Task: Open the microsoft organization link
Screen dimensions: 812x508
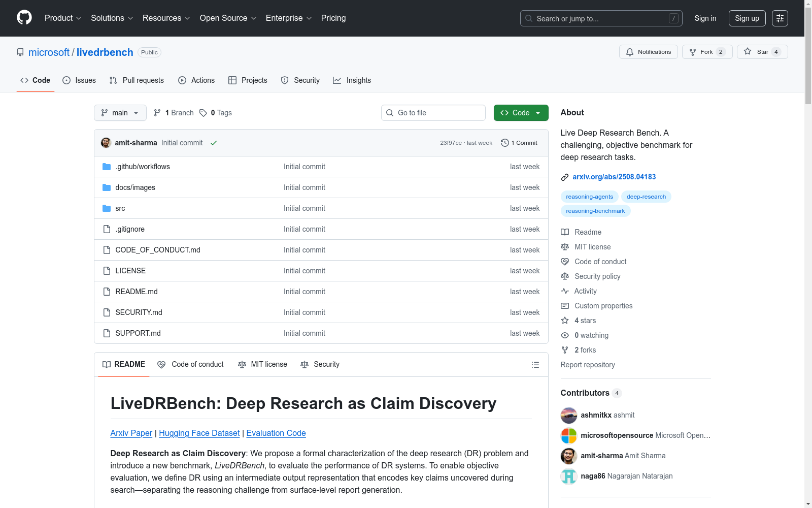Action: 49,52
